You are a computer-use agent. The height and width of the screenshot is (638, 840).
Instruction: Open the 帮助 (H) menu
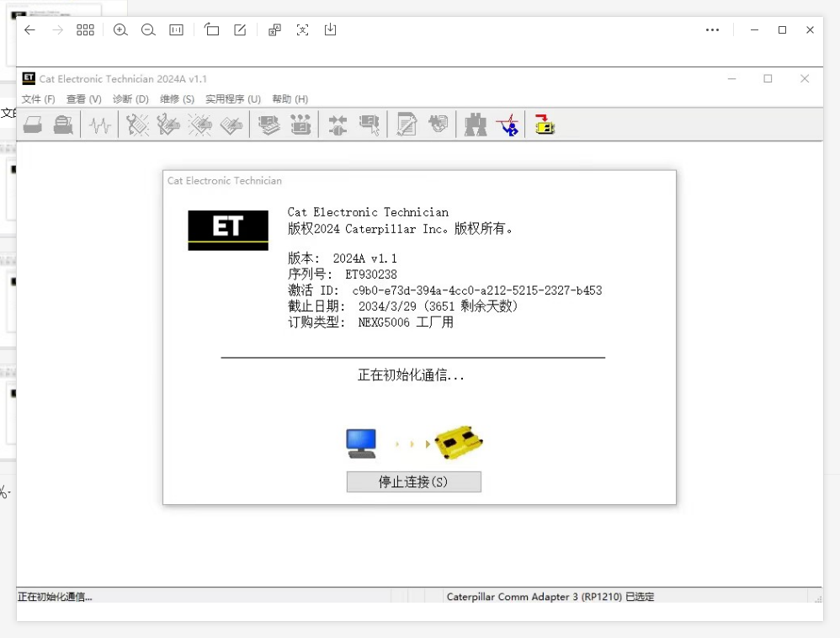tap(290, 99)
